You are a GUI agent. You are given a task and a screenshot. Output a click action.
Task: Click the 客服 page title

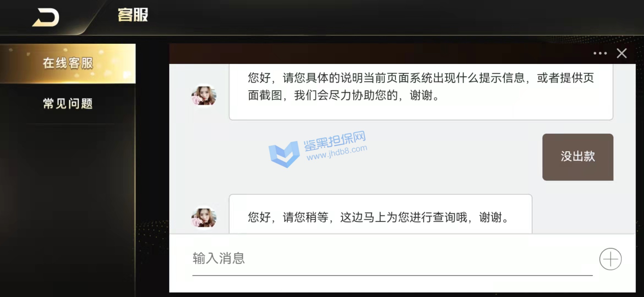point(133,15)
